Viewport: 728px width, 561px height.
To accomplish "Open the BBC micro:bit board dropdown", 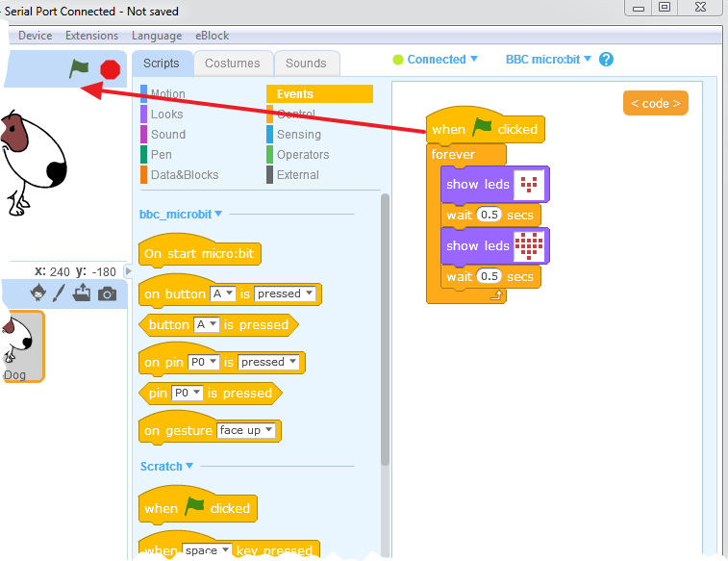I will pyautogui.click(x=548, y=60).
